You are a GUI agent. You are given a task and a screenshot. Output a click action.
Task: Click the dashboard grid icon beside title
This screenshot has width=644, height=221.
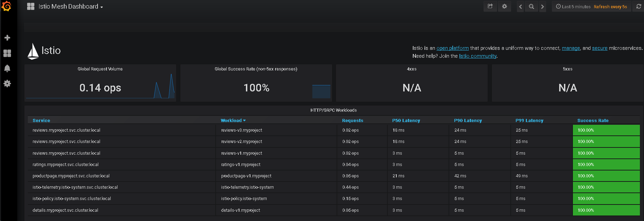(31, 7)
